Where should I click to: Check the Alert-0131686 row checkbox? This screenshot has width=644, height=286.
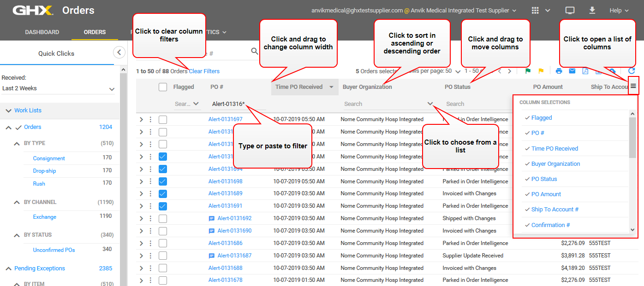(163, 243)
